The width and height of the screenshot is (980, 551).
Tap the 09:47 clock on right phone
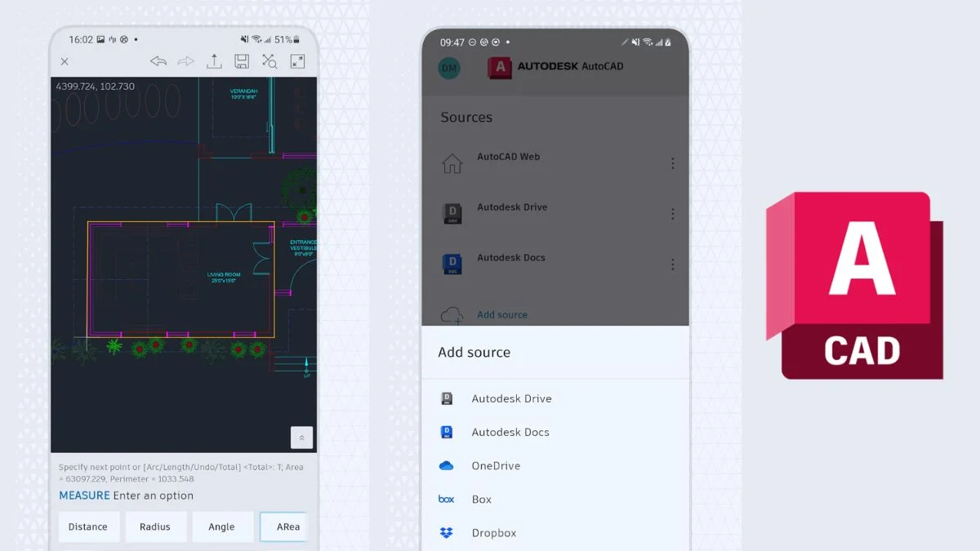coord(452,42)
